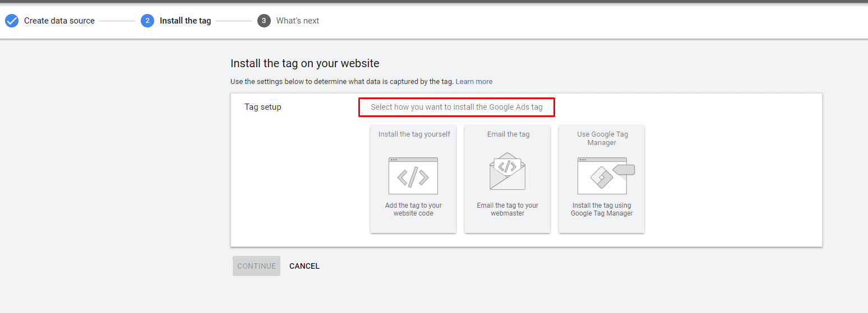Click the 'Tag setup' label

(263, 107)
